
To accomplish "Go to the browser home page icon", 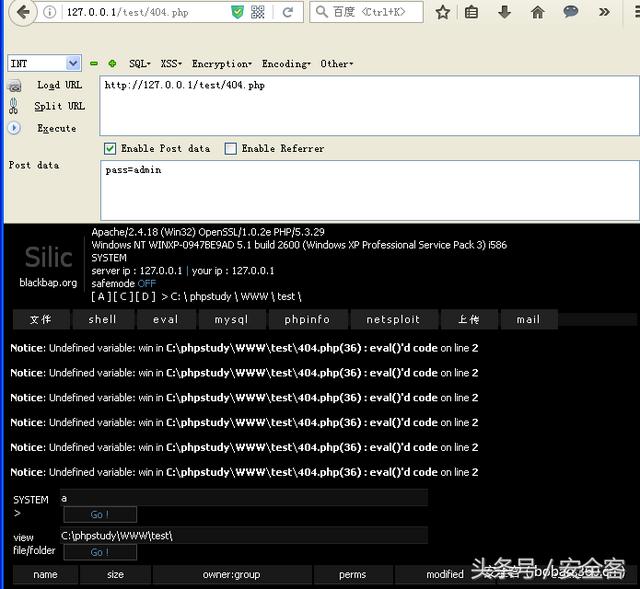I will click(x=538, y=12).
